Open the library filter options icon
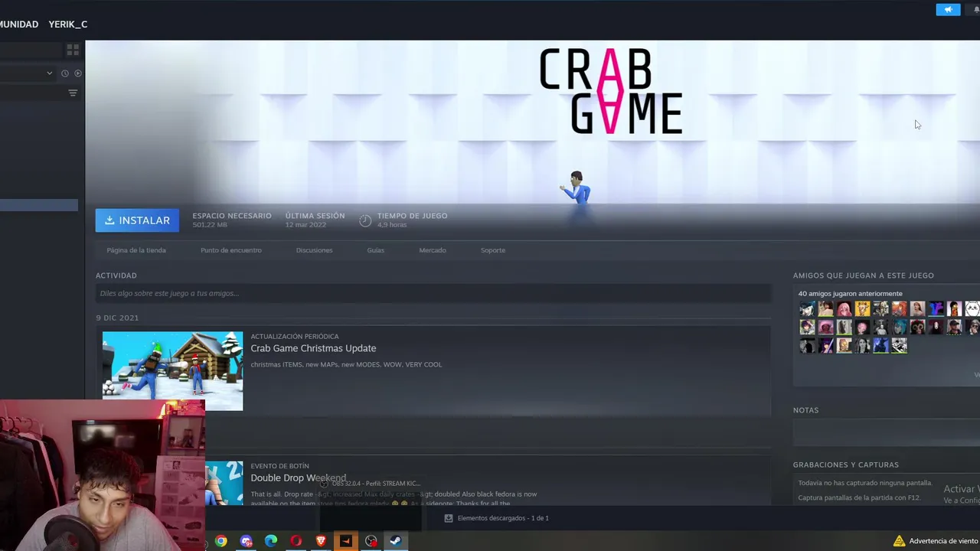Image resolution: width=980 pixels, height=551 pixels. click(73, 93)
